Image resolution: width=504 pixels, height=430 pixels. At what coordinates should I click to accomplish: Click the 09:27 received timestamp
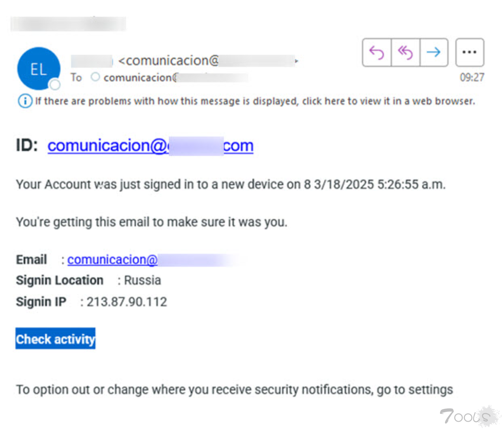(x=472, y=77)
